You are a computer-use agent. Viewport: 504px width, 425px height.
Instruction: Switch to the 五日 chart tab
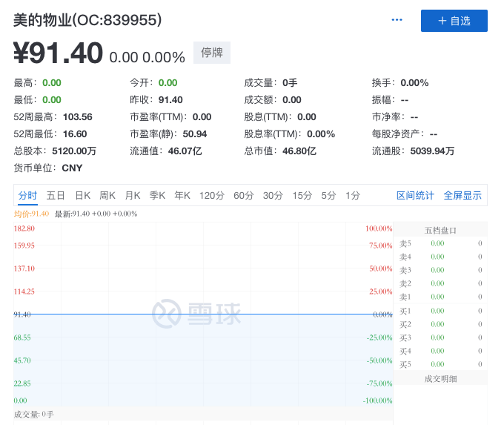pyautogui.click(x=56, y=195)
